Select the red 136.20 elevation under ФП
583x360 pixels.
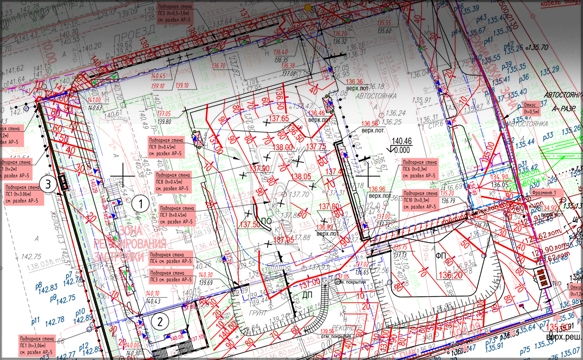(450, 276)
